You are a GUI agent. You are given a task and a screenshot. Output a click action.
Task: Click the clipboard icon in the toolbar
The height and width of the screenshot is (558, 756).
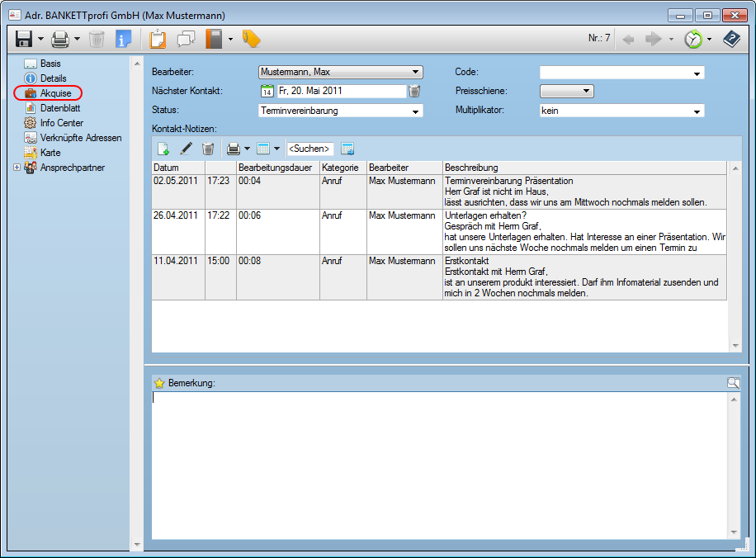click(157, 39)
